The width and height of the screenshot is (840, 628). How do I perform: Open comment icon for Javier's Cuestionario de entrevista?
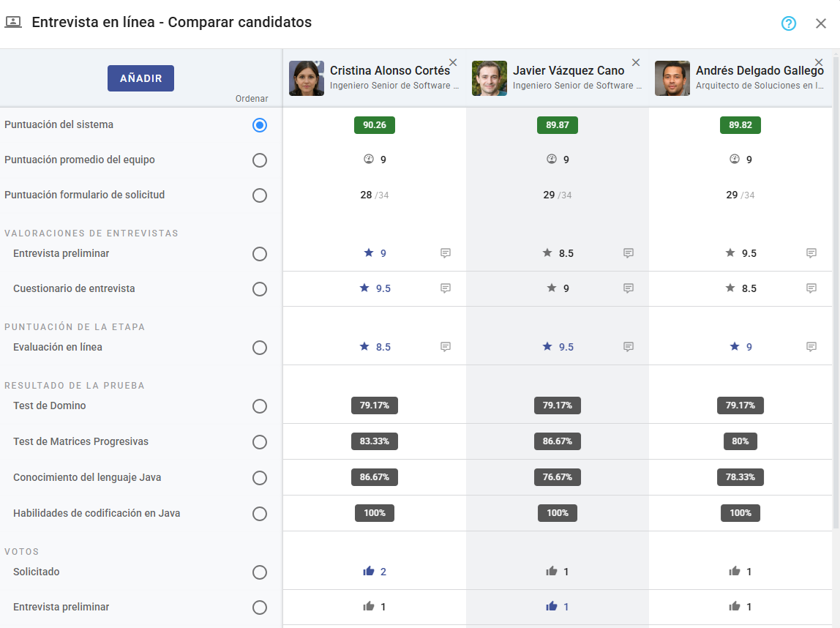pos(629,288)
